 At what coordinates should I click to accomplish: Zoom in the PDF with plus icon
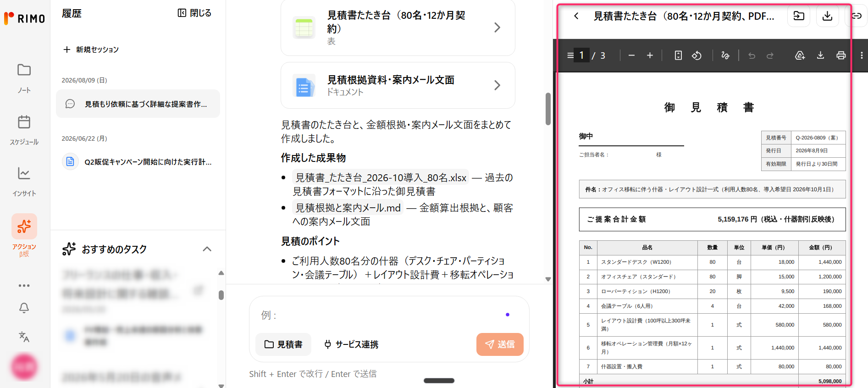pyautogui.click(x=650, y=55)
